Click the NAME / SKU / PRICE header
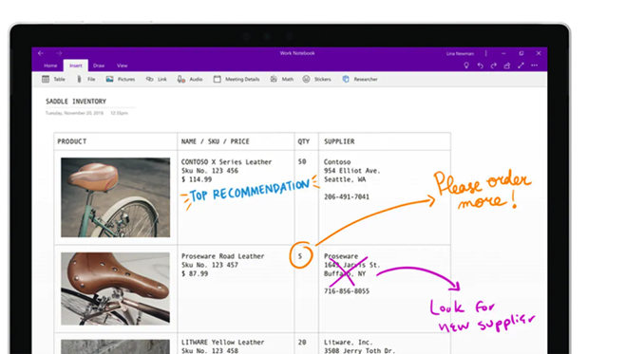 [216, 141]
